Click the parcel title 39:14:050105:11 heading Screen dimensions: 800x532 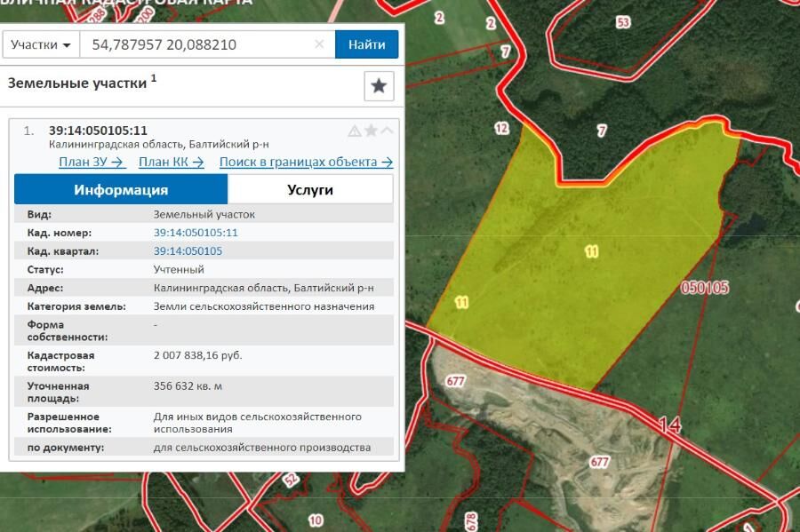pos(98,131)
